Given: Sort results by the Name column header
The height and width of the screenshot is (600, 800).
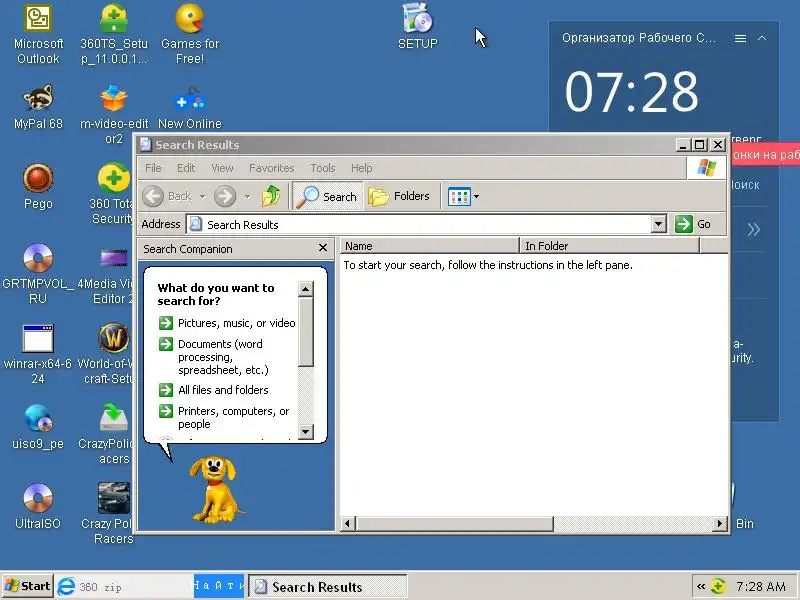Looking at the screenshot, I should pyautogui.click(x=429, y=246).
